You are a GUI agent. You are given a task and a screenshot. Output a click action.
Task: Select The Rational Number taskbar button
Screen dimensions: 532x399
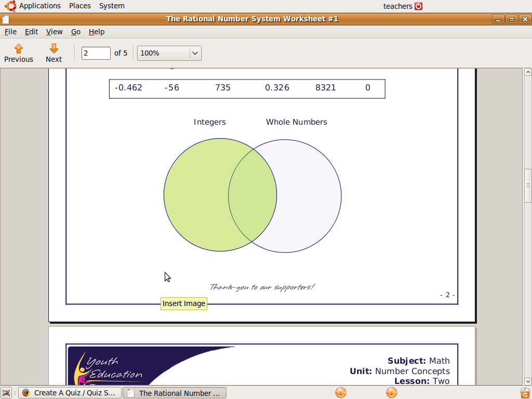(x=174, y=393)
